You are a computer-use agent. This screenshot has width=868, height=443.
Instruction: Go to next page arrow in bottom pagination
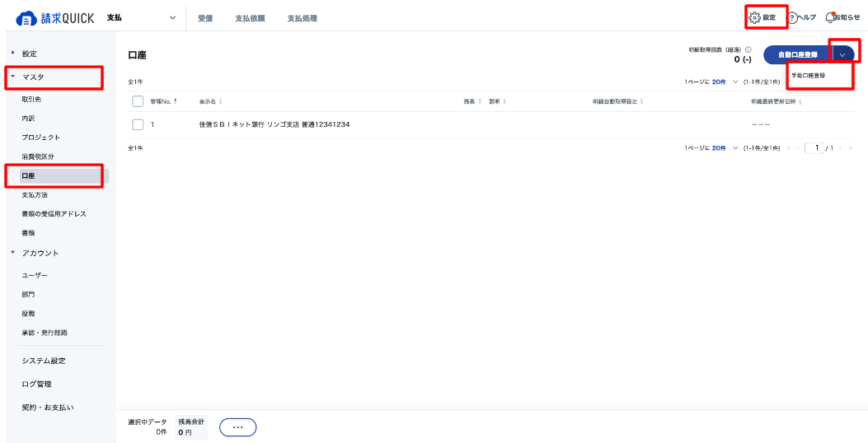pyautogui.click(x=840, y=148)
